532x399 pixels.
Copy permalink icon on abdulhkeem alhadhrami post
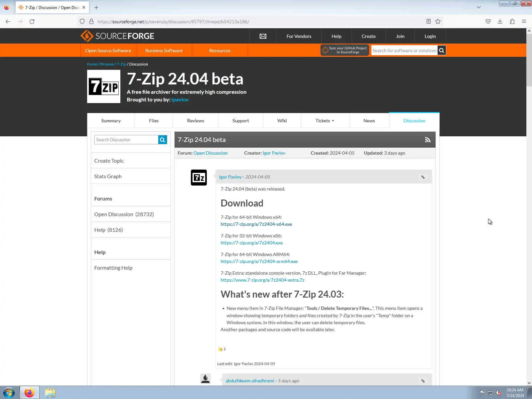pos(423,381)
